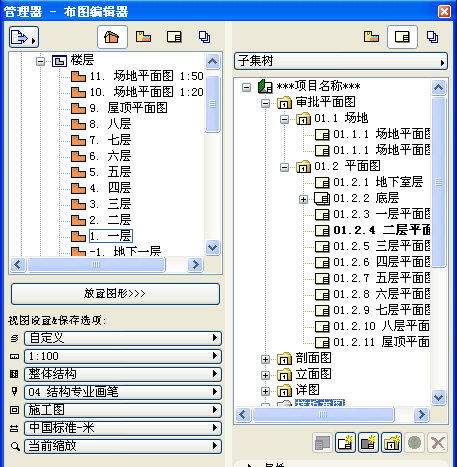Click the new layout button below tree
The height and width of the screenshot is (467, 457).
(345, 443)
